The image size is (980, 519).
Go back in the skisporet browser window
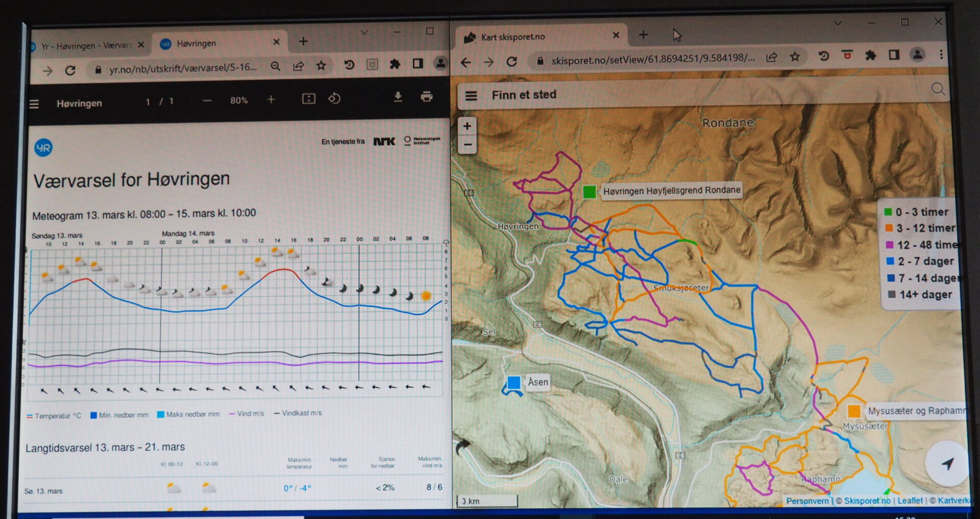pos(465,62)
